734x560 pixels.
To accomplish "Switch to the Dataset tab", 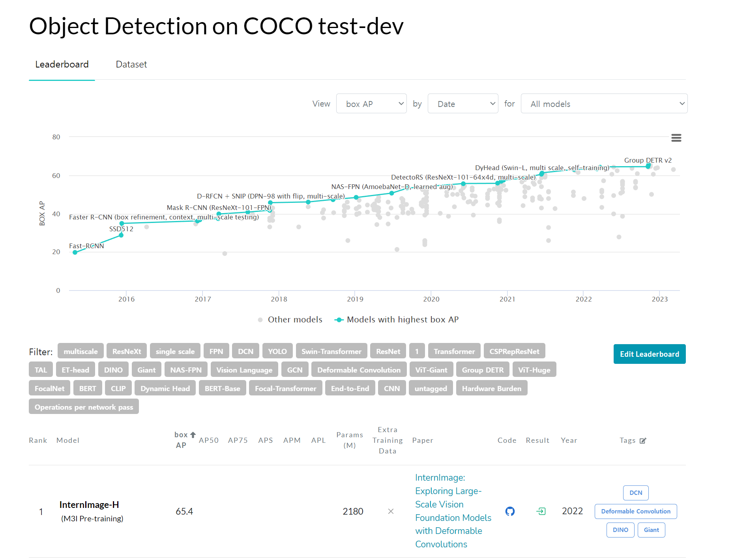I will coord(131,64).
